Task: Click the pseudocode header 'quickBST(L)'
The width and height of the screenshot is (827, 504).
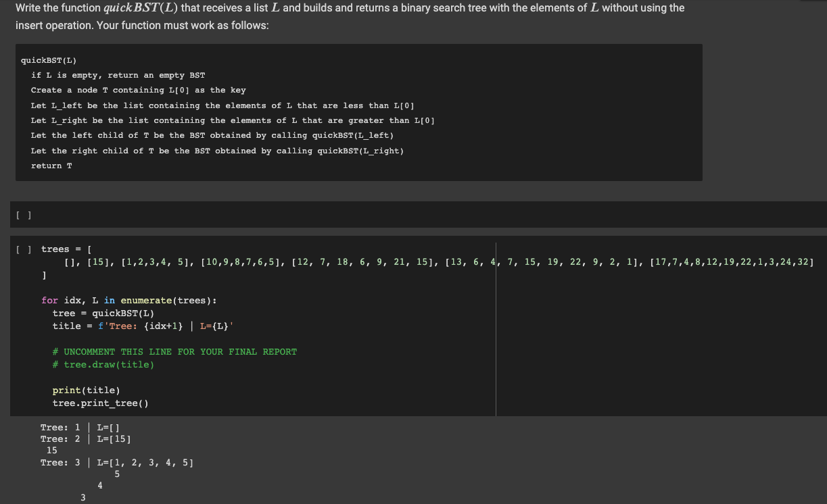Action: point(49,60)
